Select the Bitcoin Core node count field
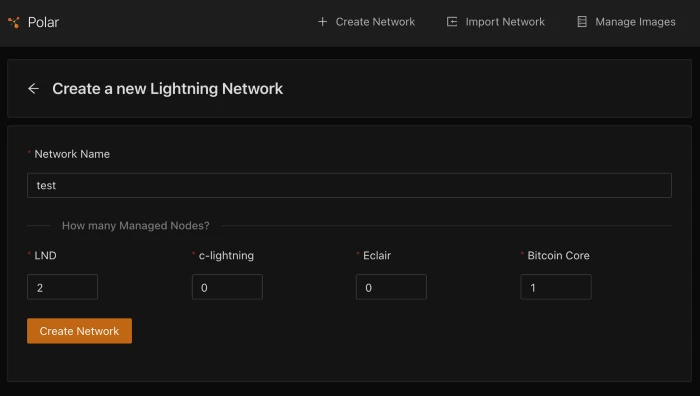Image resolution: width=700 pixels, height=396 pixels. pos(556,287)
